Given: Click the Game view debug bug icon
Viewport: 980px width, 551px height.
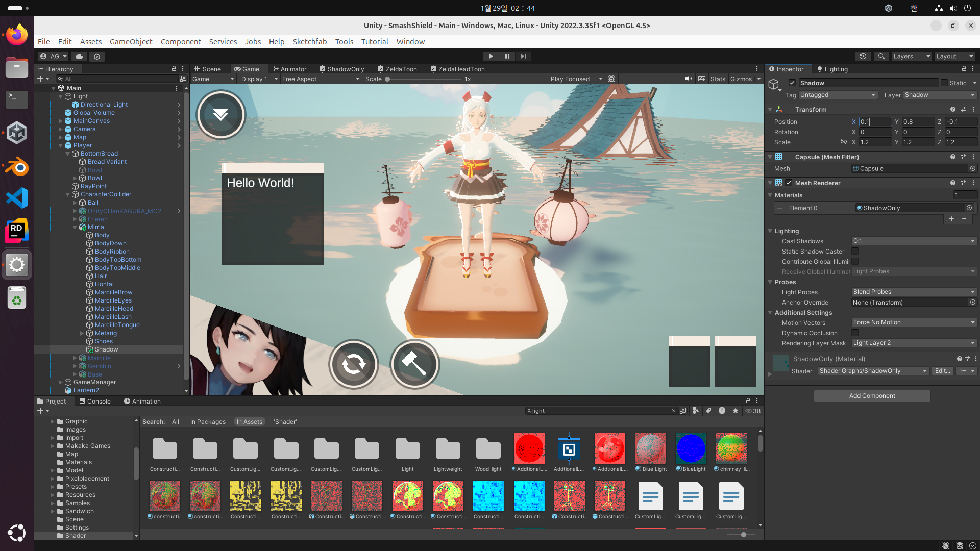Looking at the screenshot, I should [611, 79].
